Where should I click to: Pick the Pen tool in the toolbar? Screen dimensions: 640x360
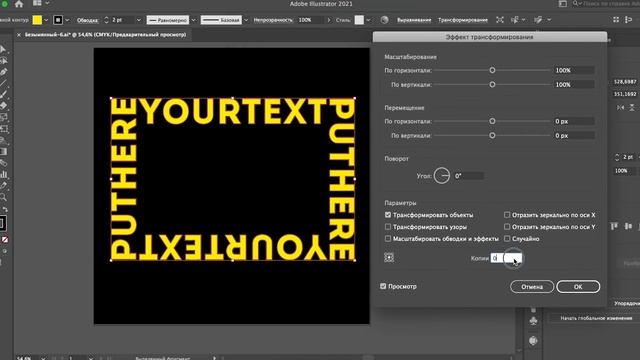pos(4,72)
